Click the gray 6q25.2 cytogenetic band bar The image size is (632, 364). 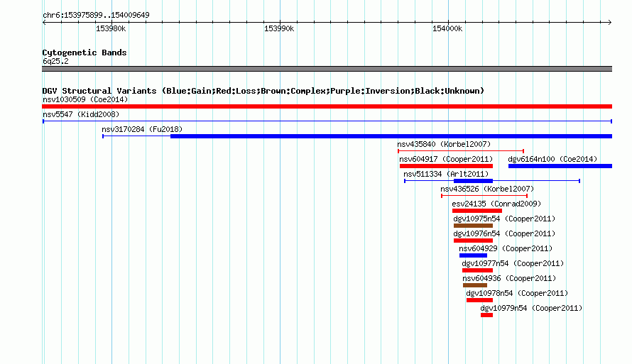click(327, 69)
